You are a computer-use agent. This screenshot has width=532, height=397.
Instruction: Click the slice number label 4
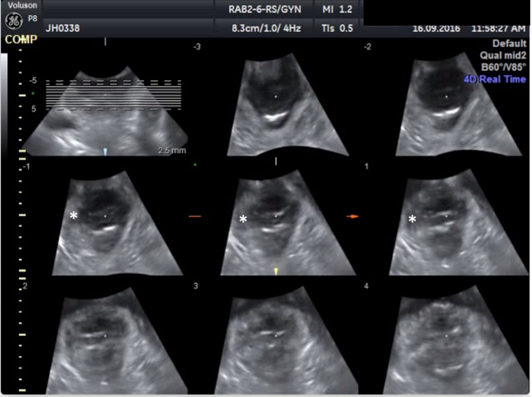(366, 286)
